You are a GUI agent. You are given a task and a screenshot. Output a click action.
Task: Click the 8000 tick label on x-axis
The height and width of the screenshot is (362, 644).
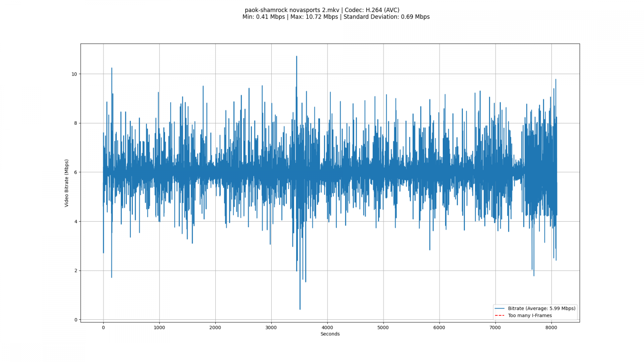pyautogui.click(x=551, y=327)
